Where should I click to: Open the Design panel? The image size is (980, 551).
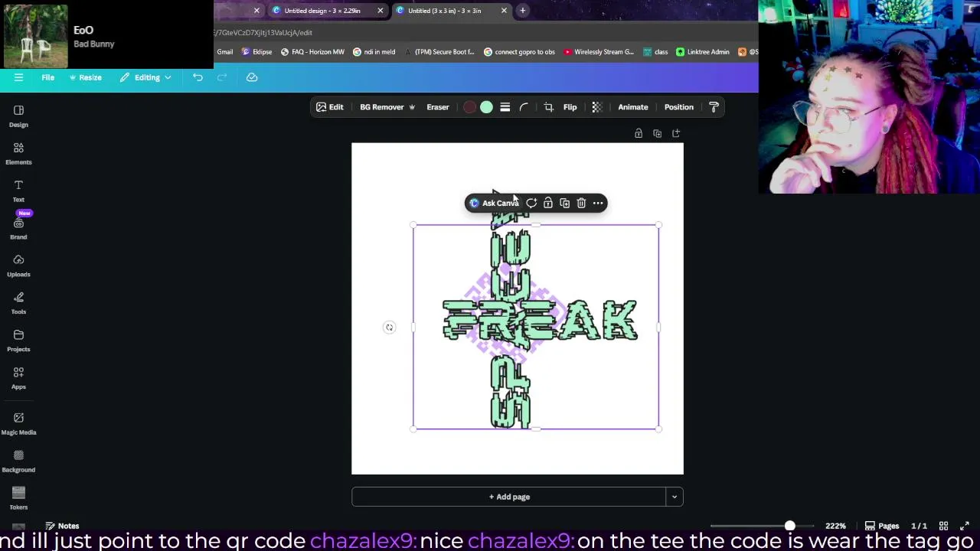click(x=18, y=116)
